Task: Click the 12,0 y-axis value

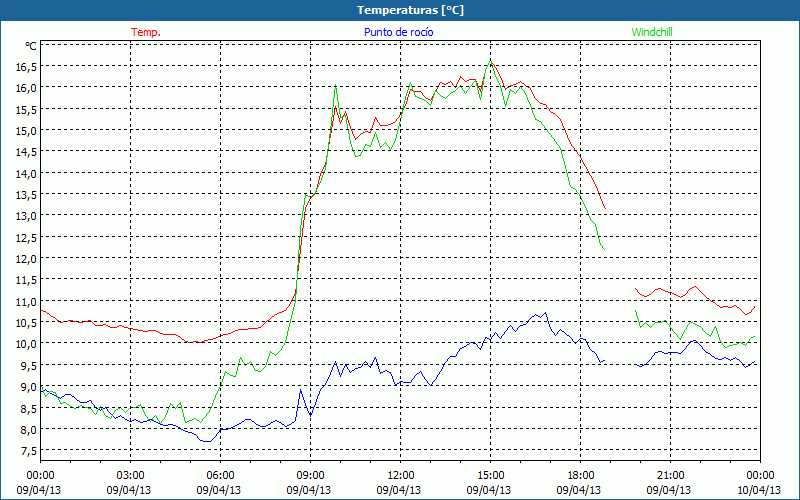Action: pos(28,258)
